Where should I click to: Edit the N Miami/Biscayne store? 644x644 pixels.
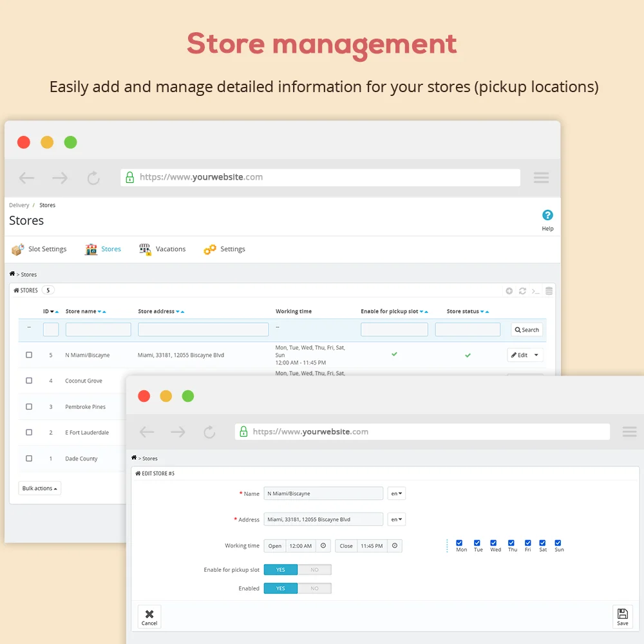pos(520,355)
